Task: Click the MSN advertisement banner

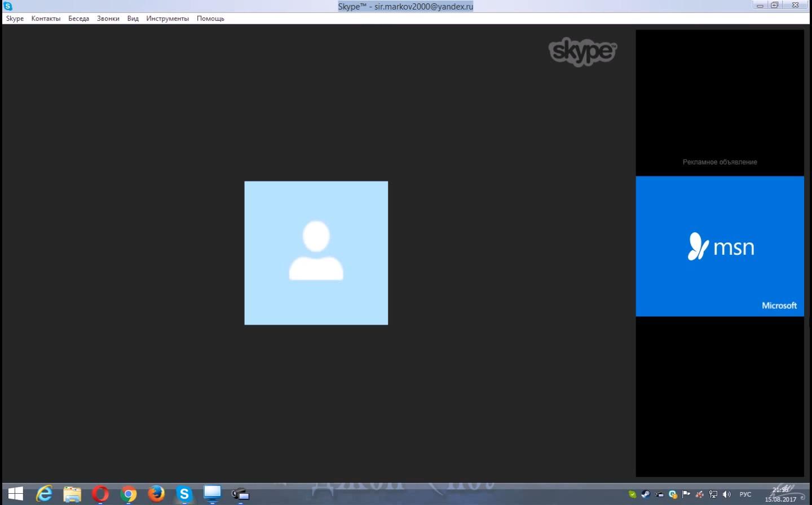Action: [720, 246]
